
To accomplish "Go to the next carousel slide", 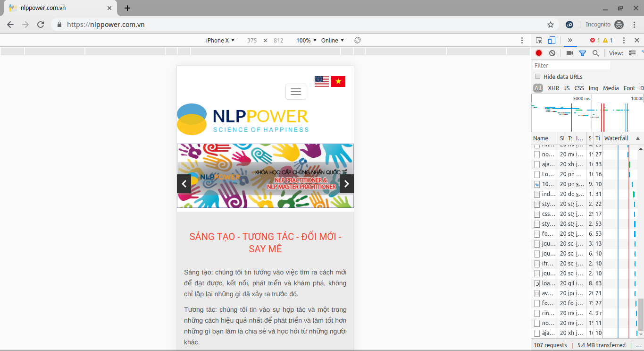I will click(x=347, y=184).
